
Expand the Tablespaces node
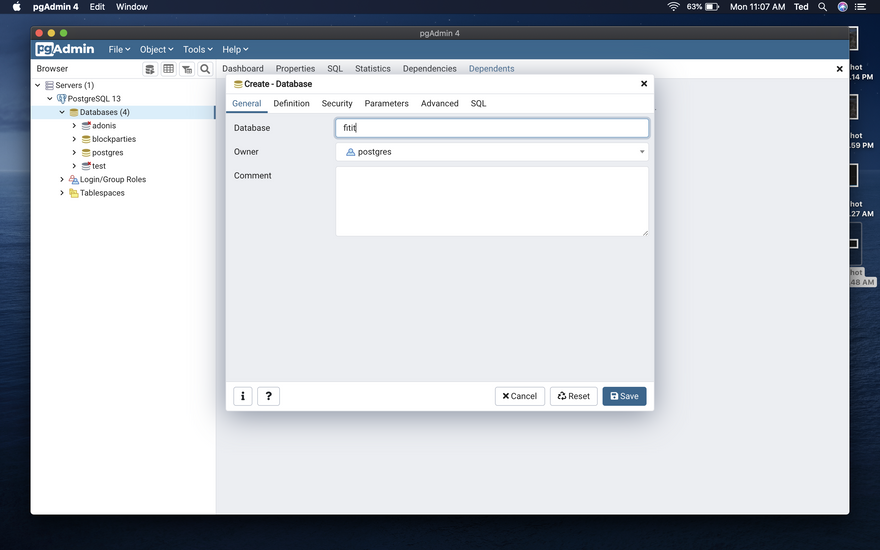[x=62, y=193]
